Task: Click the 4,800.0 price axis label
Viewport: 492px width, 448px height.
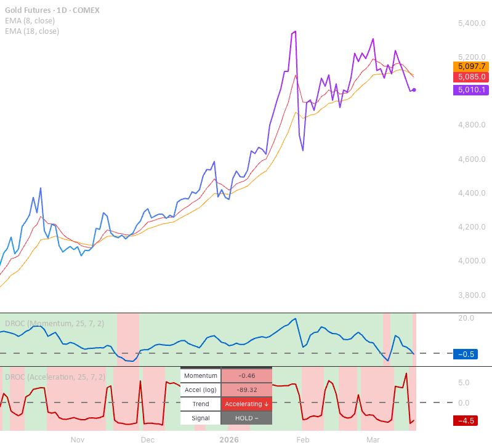Action: pos(472,125)
